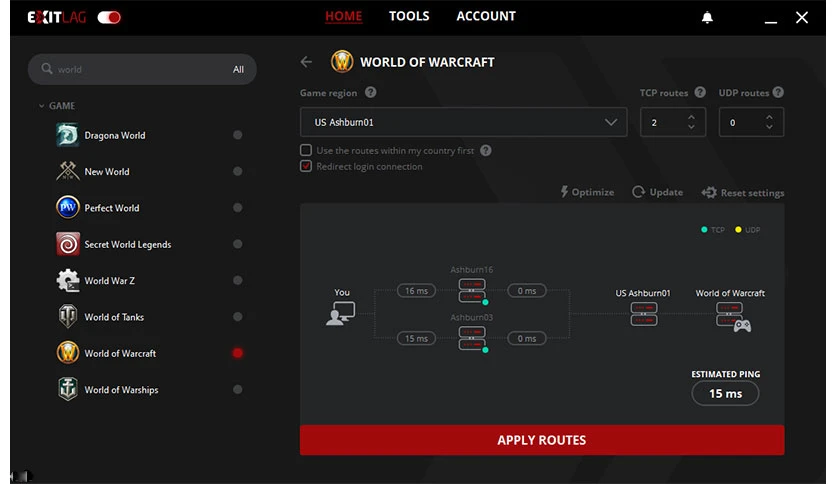Image resolution: width=836 pixels, height=484 pixels.
Task: Click the TCP legend teal dot
Action: (704, 230)
